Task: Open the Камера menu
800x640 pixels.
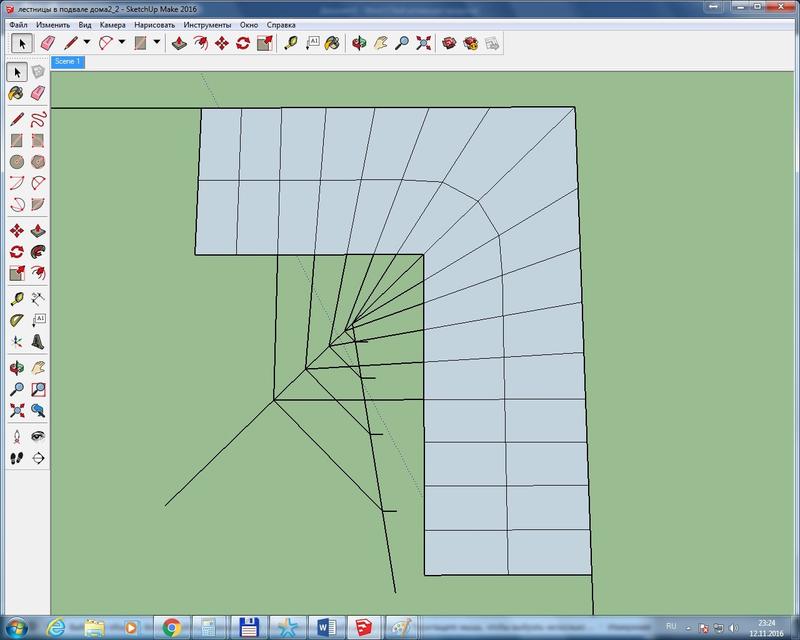Action: pos(111,23)
